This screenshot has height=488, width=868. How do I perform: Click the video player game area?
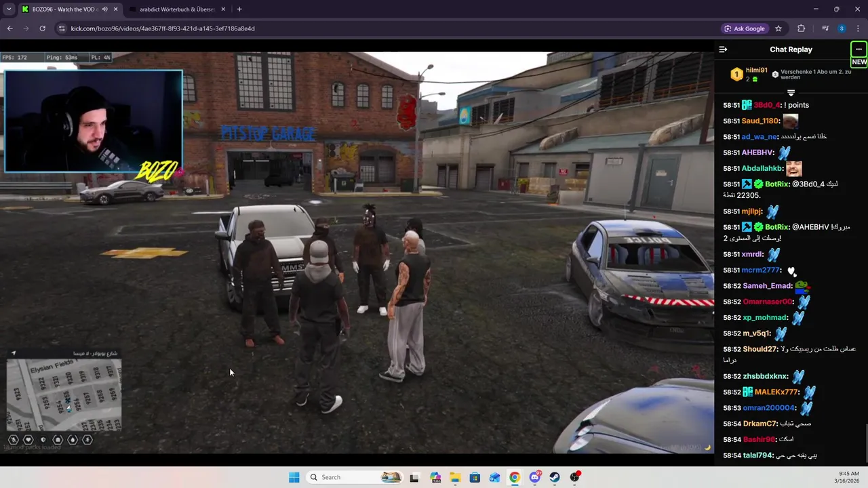coord(357,253)
